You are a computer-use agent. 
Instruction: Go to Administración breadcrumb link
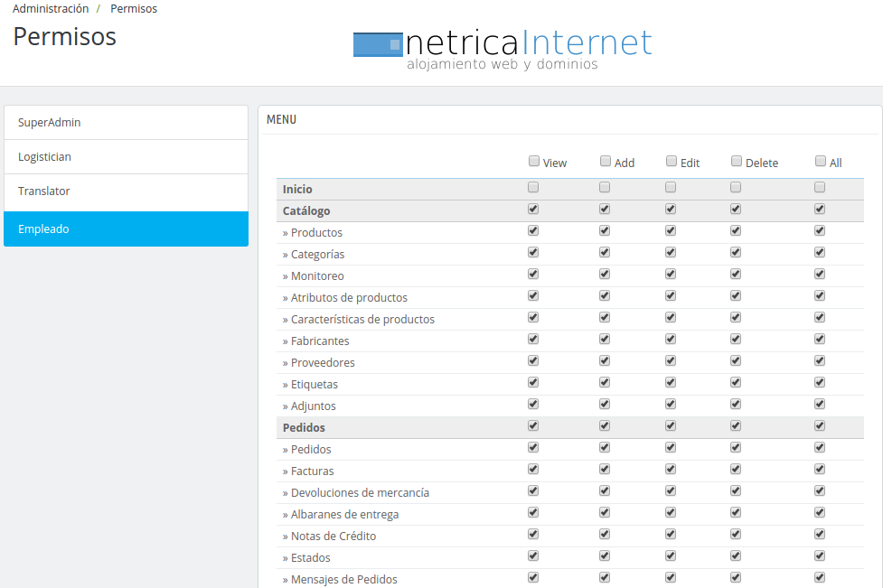[x=51, y=9]
